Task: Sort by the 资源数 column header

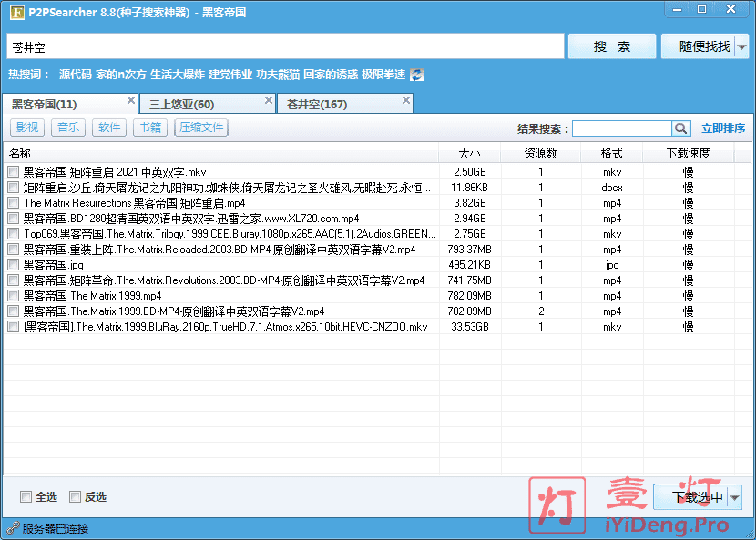Action: coord(540,153)
